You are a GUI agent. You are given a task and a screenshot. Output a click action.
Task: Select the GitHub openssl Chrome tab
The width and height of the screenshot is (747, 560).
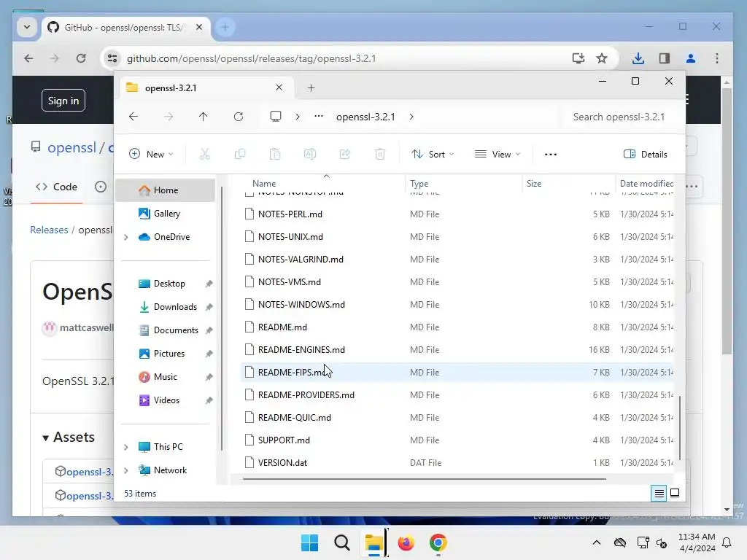125,27
